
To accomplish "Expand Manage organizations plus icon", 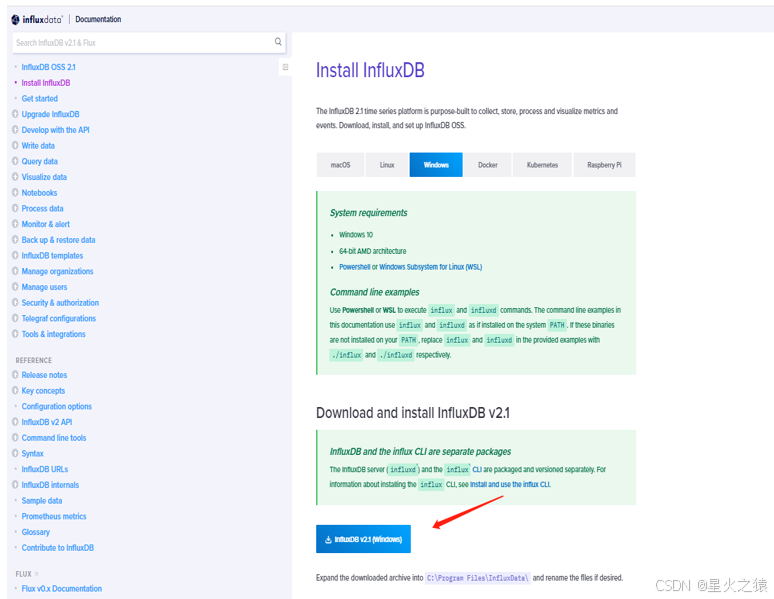I will (15, 271).
